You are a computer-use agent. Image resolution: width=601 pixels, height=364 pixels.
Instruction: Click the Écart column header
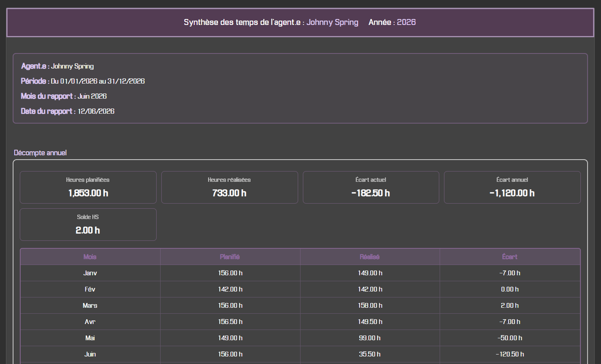tap(510, 257)
